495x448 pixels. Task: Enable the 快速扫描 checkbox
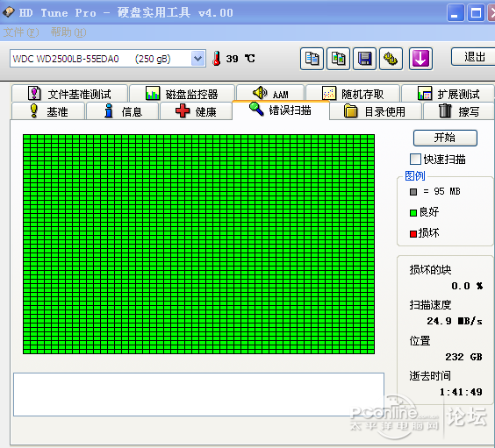point(415,159)
